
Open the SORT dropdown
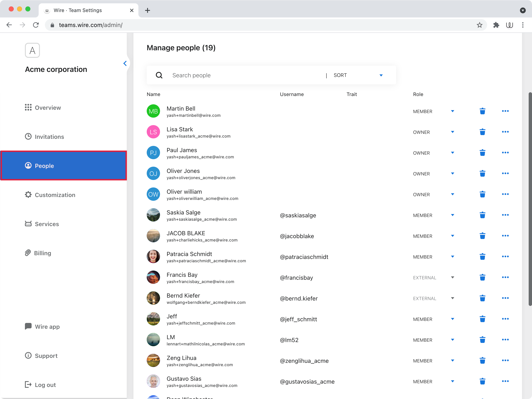[x=358, y=75]
